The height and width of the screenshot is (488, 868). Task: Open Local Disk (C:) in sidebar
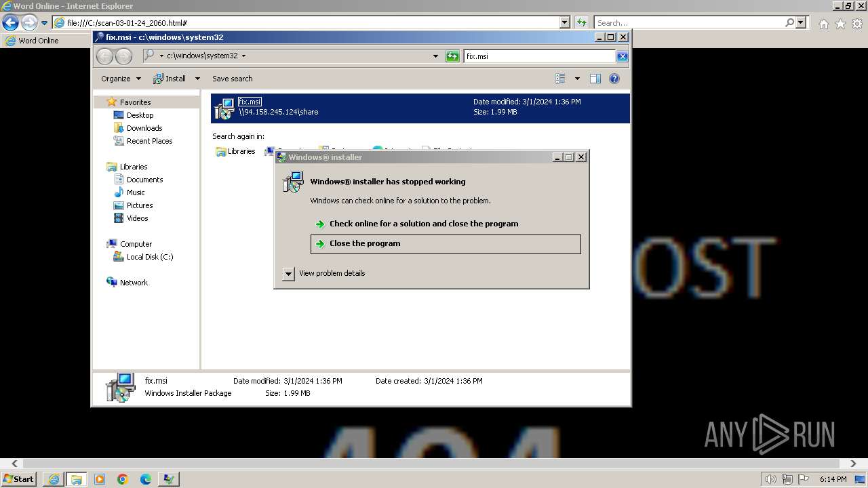pos(149,257)
